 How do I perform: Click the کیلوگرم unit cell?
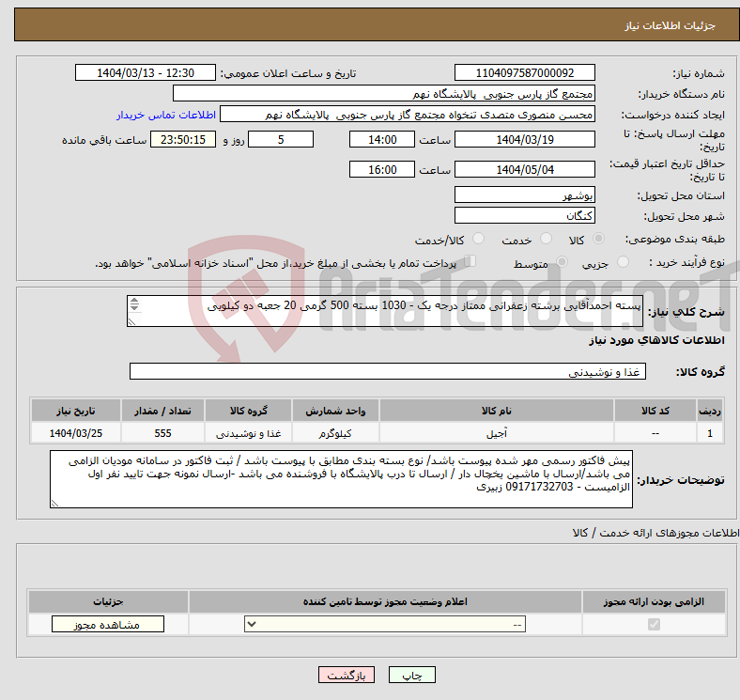click(335, 432)
